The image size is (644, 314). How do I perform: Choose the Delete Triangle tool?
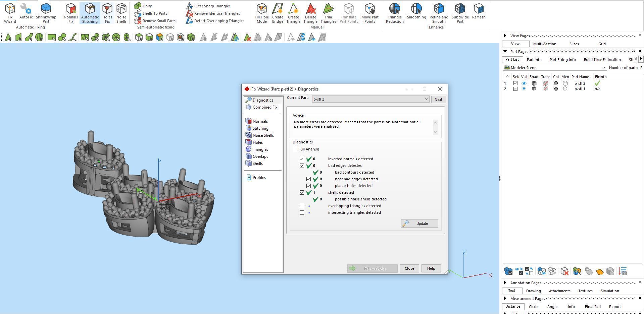coord(310,13)
